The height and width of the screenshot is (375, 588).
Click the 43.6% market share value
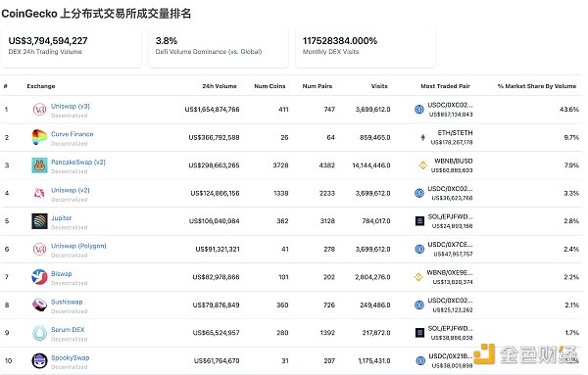pyautogui.click(x=568, y=110)
